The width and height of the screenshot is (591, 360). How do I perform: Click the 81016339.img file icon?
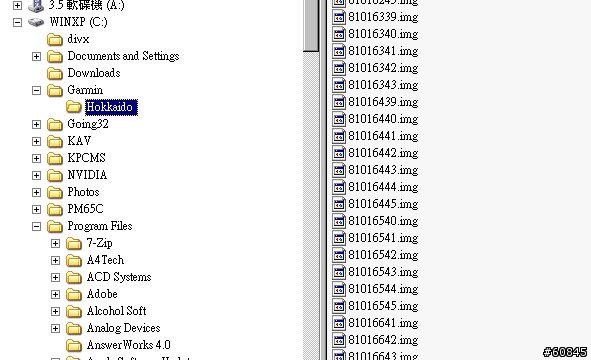point(339,17)
